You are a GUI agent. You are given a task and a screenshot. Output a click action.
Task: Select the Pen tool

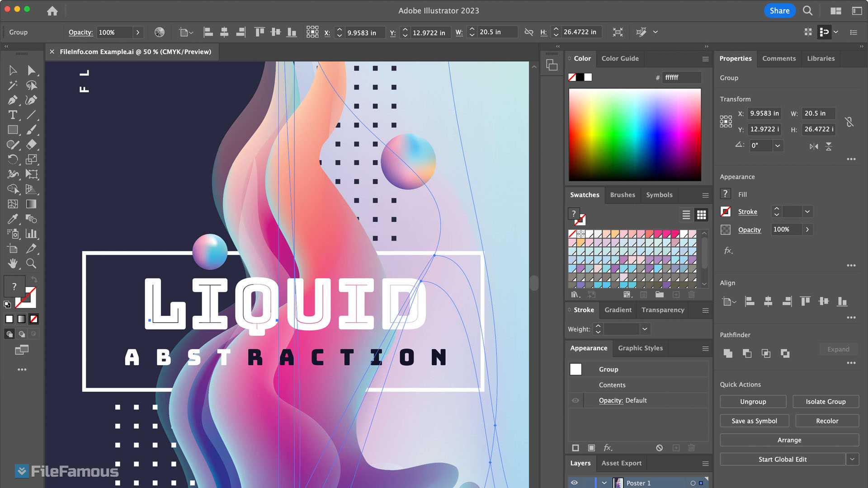pyautogui.click(x=13, y=100)
